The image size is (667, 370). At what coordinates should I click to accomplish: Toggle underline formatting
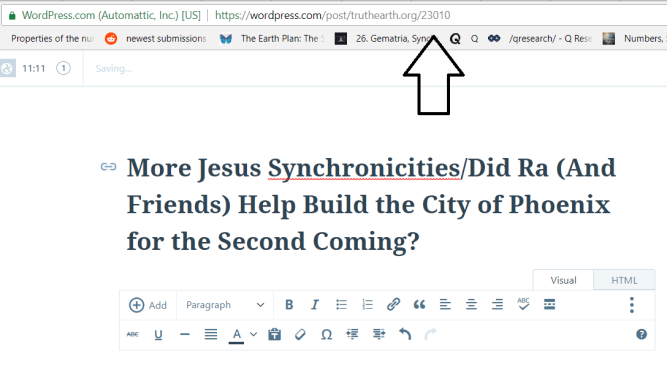pyautogui.click(x=158, y=335)
